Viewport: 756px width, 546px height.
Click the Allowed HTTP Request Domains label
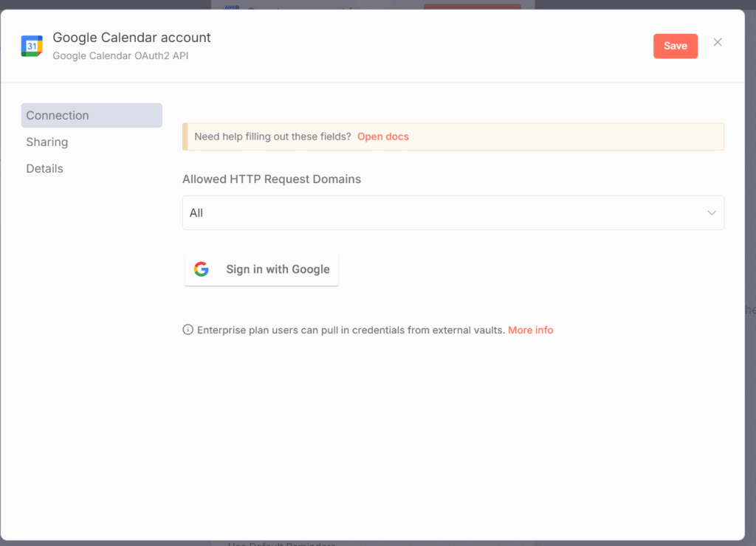click(x=272, y=179)
